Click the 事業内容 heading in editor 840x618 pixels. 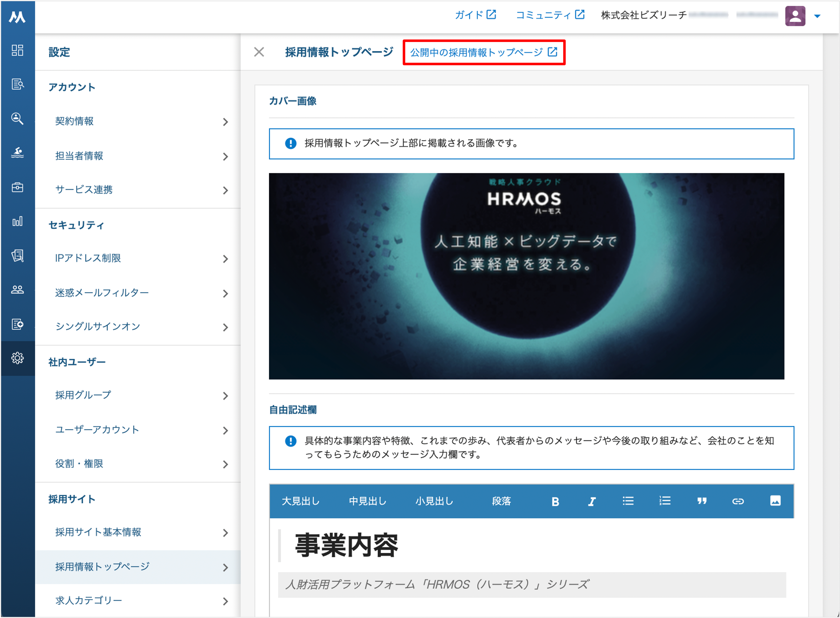point(347,545)
